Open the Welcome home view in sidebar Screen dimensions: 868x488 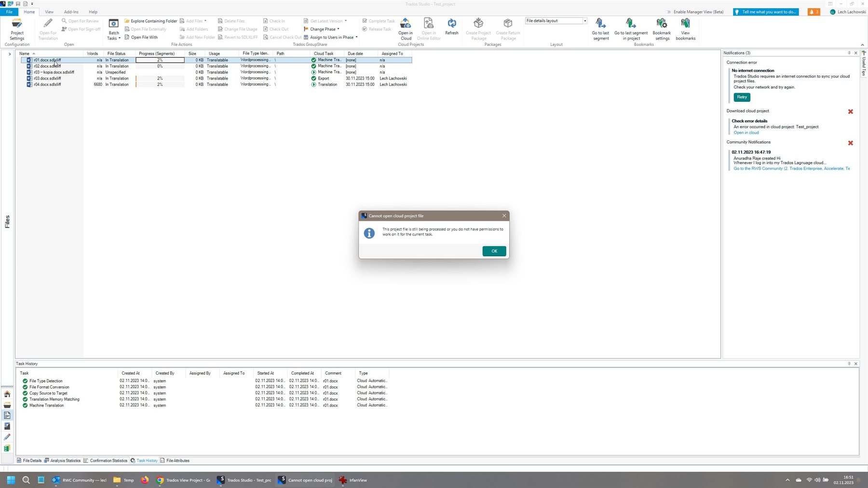tap(7, 394)
